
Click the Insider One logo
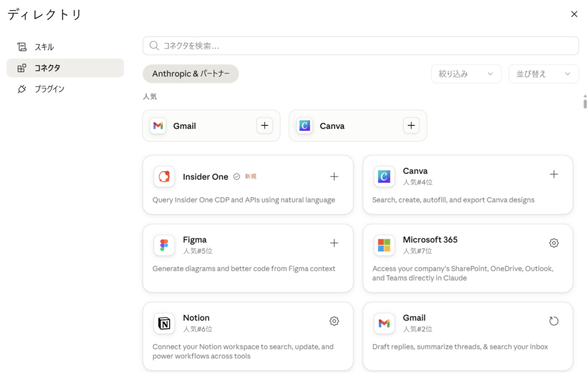click(x=164, y=177)
